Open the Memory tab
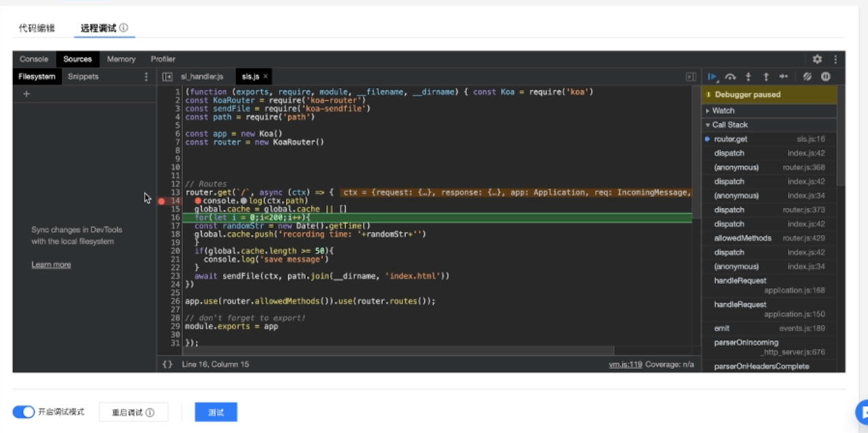Image resolution: width=868 pixels, height=433 pixels. [x=121, y=59]
